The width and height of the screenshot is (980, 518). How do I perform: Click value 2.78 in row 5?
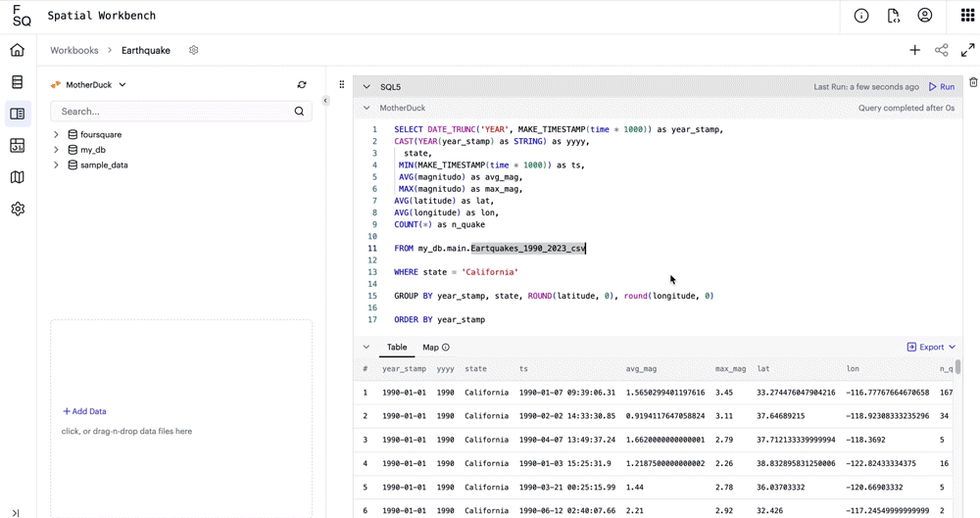coord(724,488)
